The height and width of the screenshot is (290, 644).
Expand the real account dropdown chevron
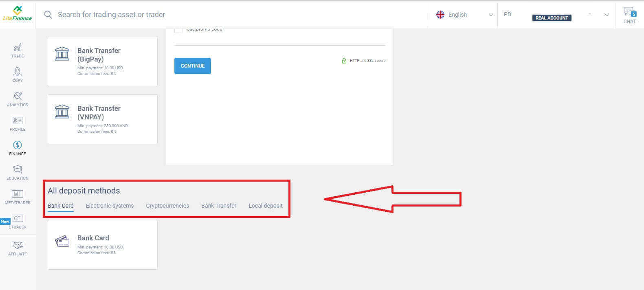(606, 15)
